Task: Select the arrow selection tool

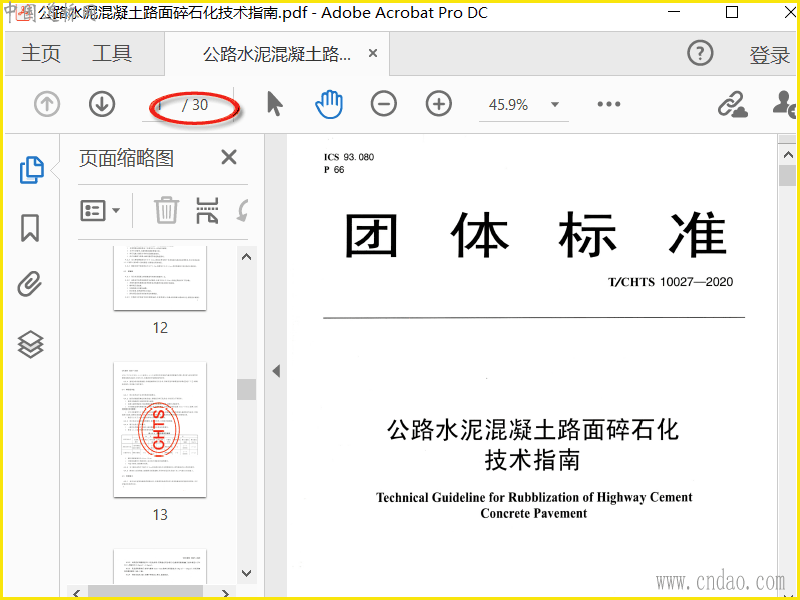Action: (x=274, y=104)
